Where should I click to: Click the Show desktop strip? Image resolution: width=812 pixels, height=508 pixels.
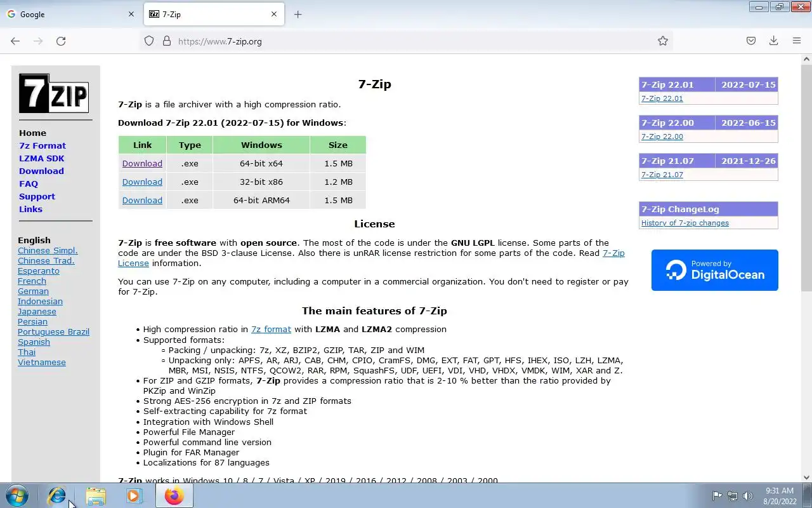point(808,495)
